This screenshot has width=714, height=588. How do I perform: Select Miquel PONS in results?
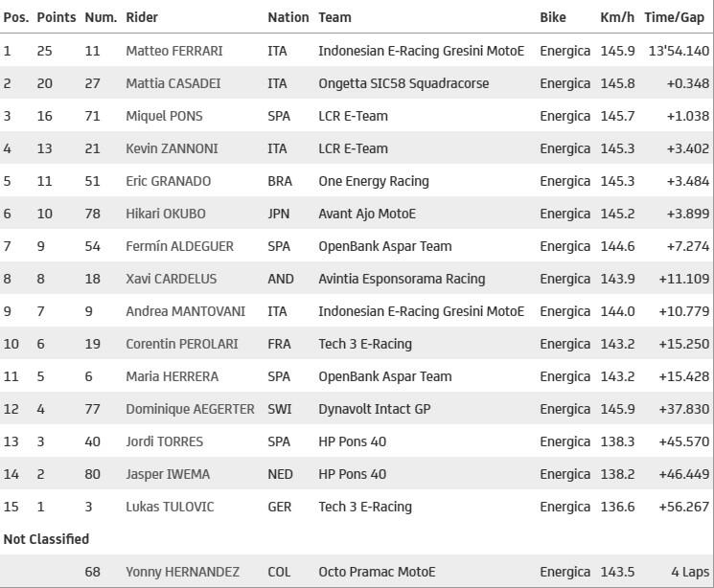pos(164,116)
